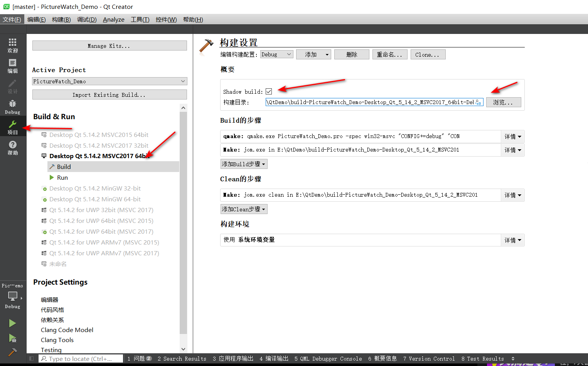This screenshot has width=588, height=366.
Task: Open the 编辑(E) menu
Action: coord(37,19)
